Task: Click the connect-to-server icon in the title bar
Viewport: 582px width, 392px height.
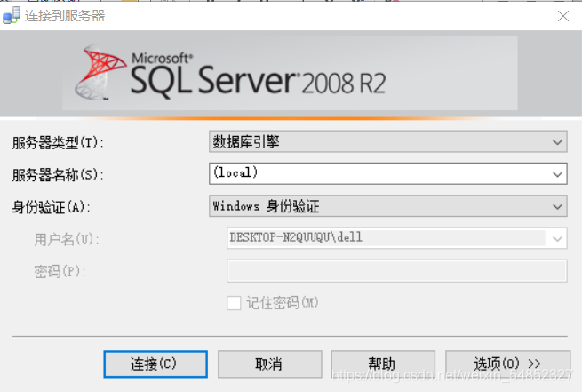Action: coord(12,15)
